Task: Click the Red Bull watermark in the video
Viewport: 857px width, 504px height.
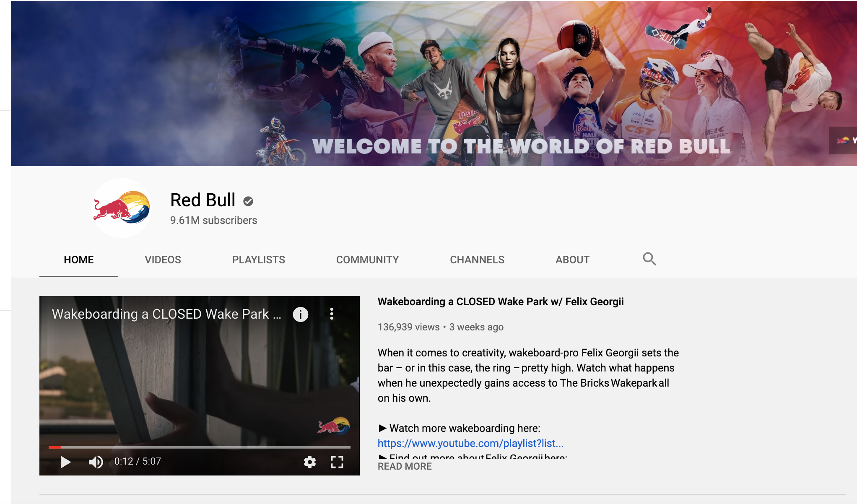Action: (x=334, y=425)
